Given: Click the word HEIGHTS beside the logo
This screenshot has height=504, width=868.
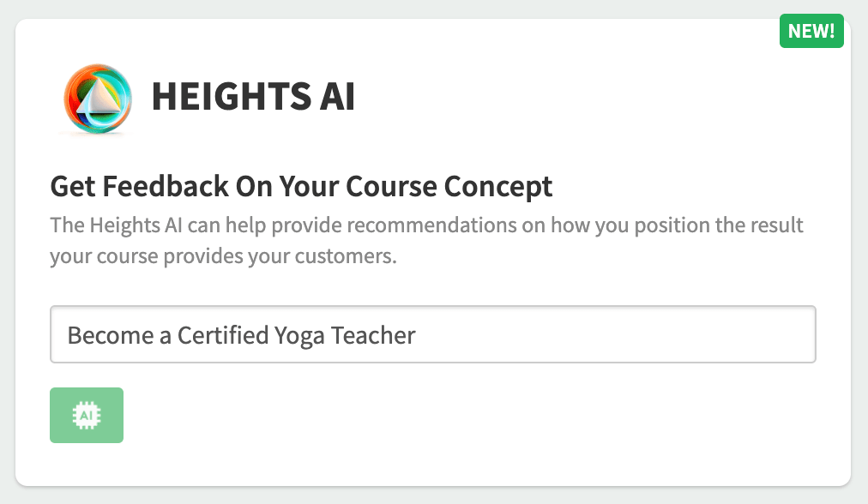Looking at the screenshot, I should 232,96.
